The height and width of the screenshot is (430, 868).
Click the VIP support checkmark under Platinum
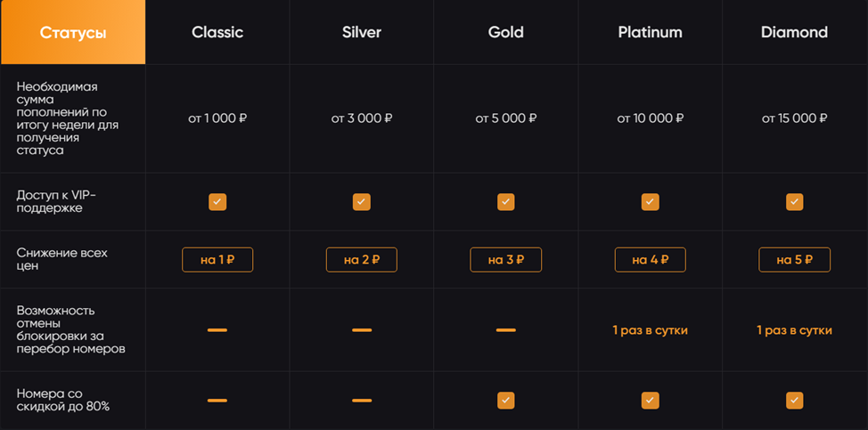tap(650, 202)
